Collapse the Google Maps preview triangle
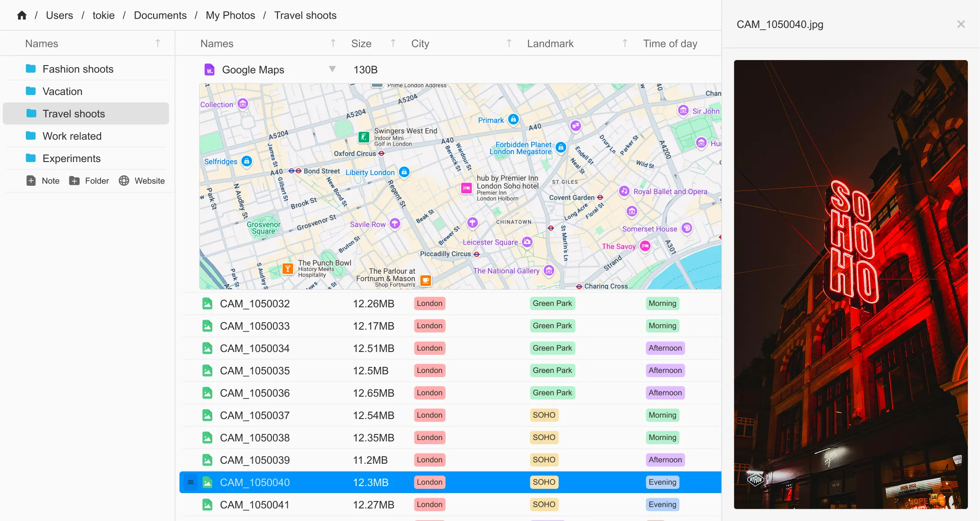 point(332,69)
